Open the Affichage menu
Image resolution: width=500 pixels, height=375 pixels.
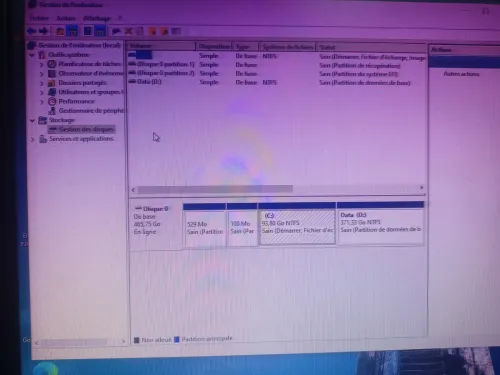97,18
